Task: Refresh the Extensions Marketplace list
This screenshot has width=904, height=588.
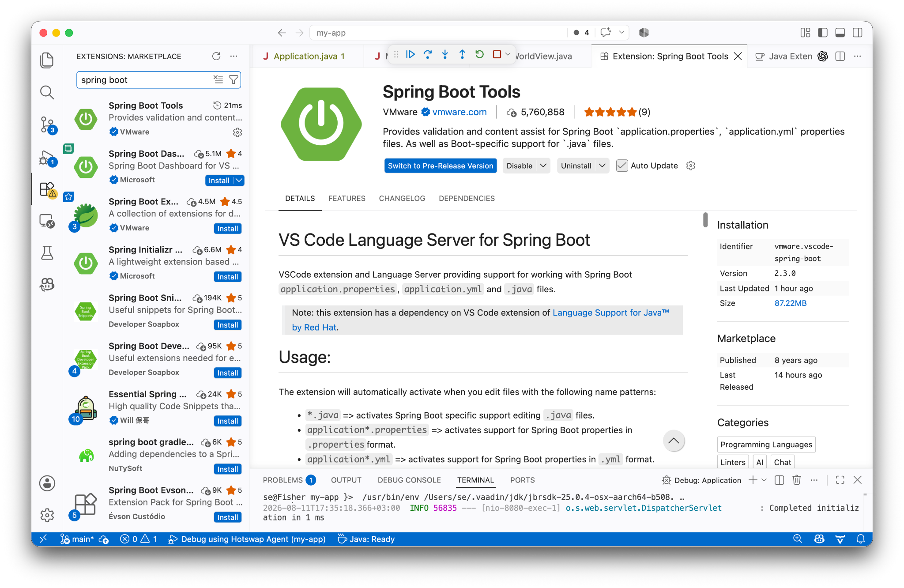Action: click(x=216, y=56)
